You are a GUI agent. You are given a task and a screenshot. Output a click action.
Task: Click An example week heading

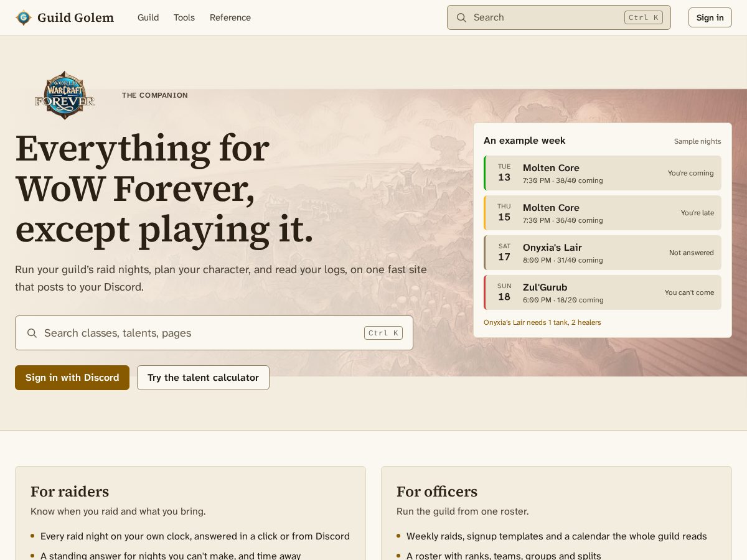[525, 141]
